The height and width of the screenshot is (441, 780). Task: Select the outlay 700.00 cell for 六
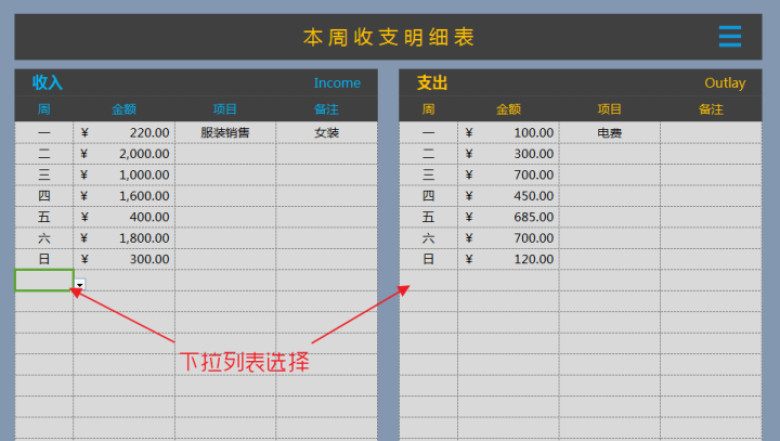(x=508, y=238)
